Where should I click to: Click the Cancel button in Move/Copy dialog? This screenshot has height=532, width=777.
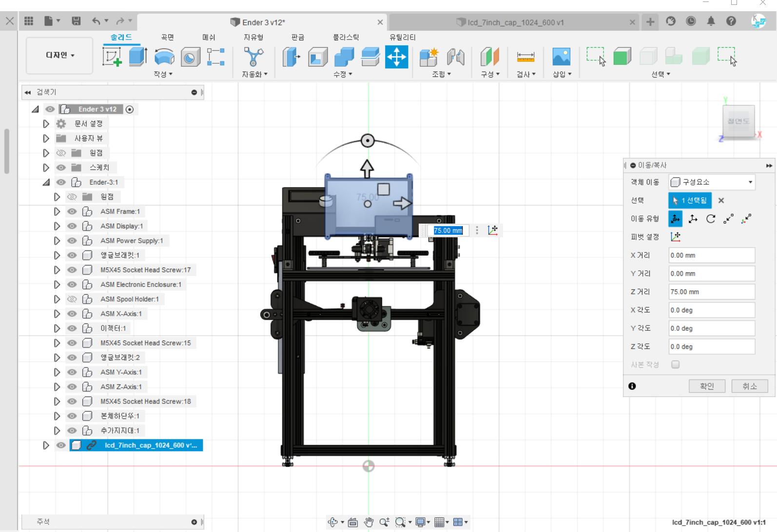[x=750, y=386]
